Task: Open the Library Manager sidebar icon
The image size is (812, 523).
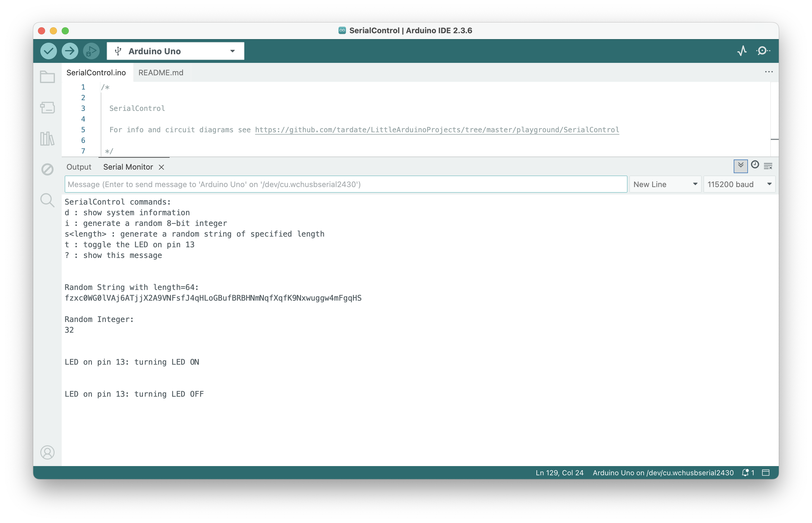Action: click(x=47, y=138)
